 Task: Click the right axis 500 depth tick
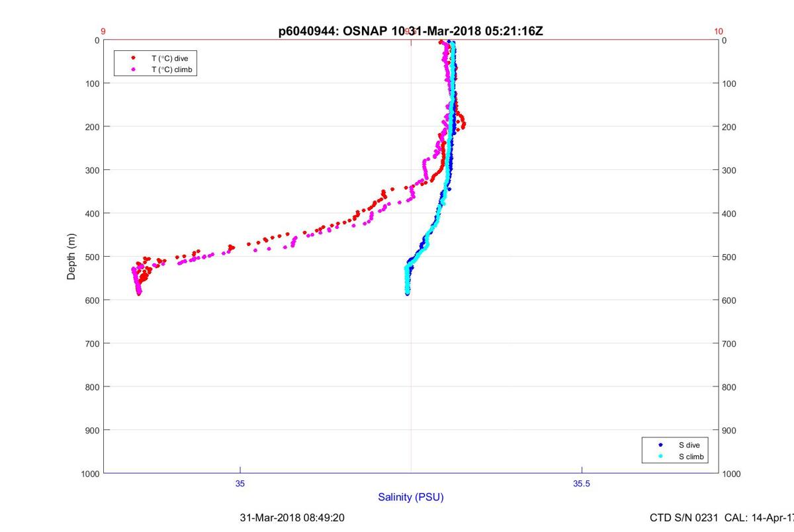[x=730, y=257]
